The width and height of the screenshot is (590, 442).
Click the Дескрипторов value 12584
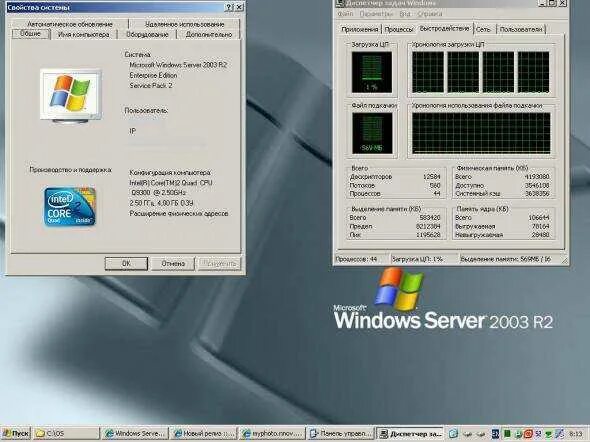(x=432, y=177)
